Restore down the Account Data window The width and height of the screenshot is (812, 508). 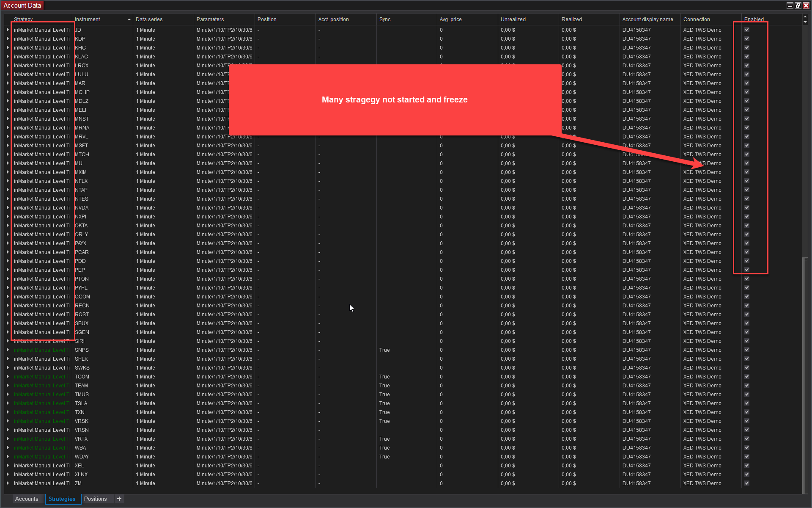point(798,6)
